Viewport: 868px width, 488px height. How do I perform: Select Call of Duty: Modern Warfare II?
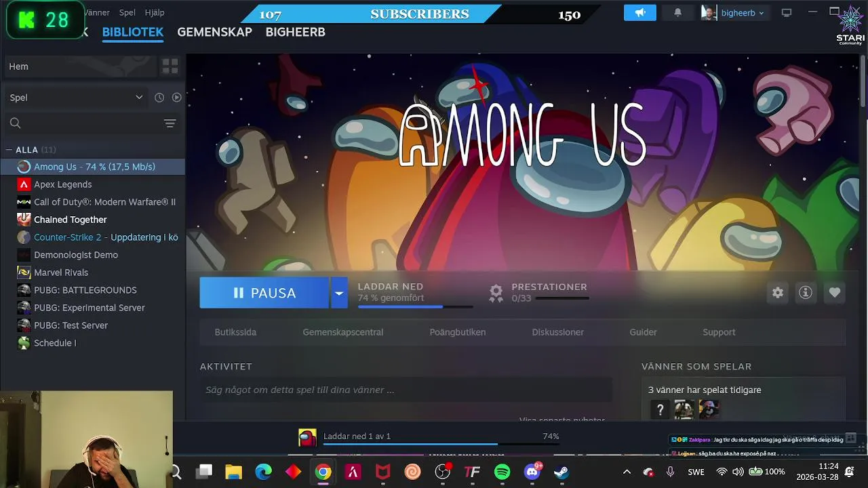click(x=92, y=202)
